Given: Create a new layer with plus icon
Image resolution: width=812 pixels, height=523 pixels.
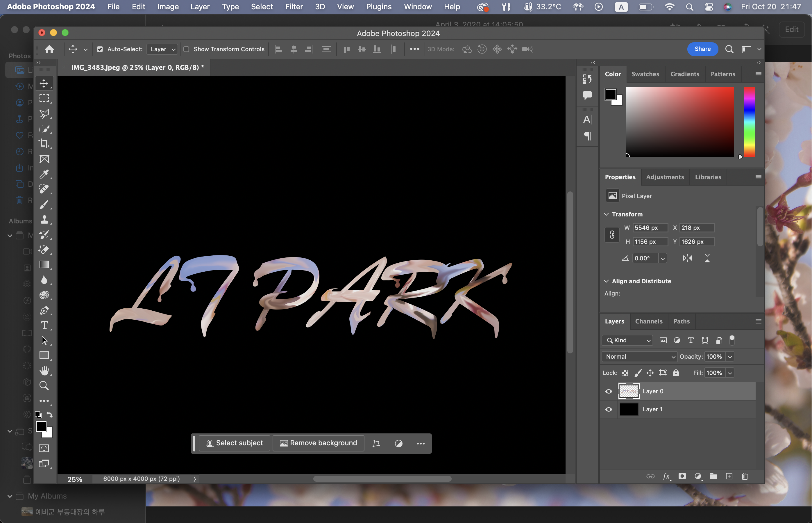Looking at the screenshot, I should (x=729, y=476).
